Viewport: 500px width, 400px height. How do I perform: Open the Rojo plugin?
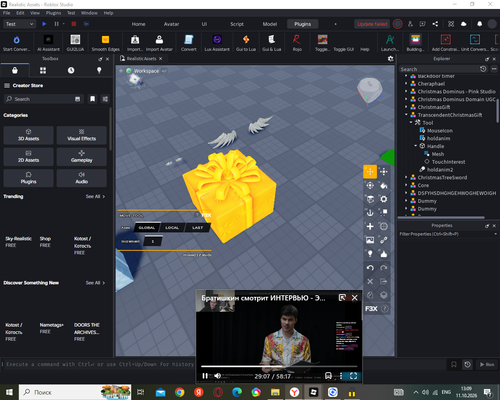[297, 43]
